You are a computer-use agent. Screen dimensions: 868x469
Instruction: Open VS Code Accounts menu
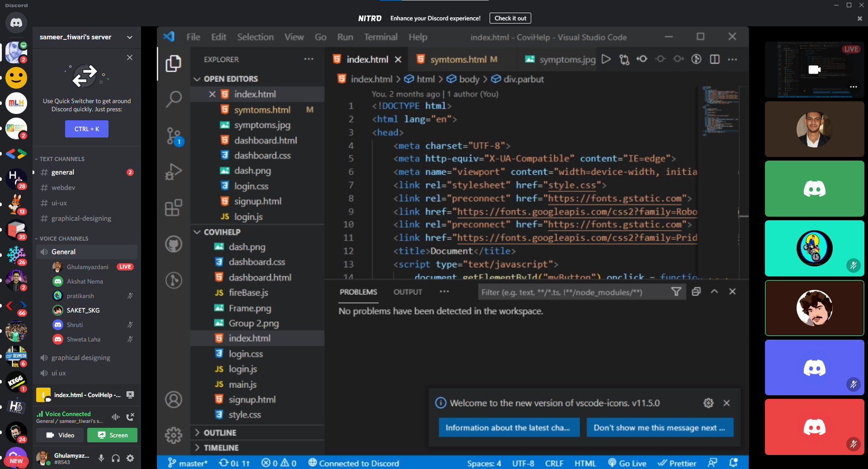173,399
